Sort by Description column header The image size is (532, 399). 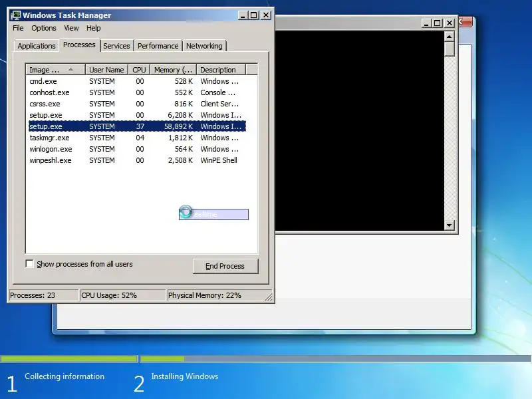221,70
